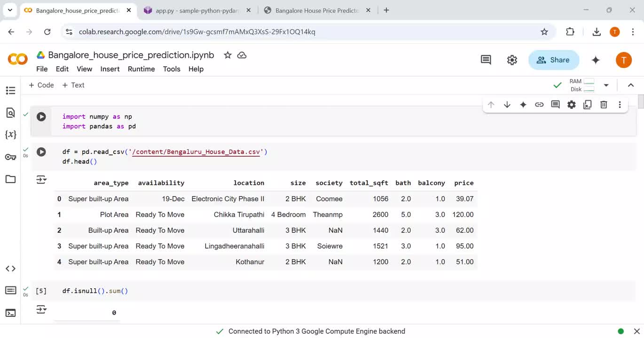Open the Gemini AI sparkle icon
The width and height of the screenshot is (644, 338).
(x=596, y=60)
